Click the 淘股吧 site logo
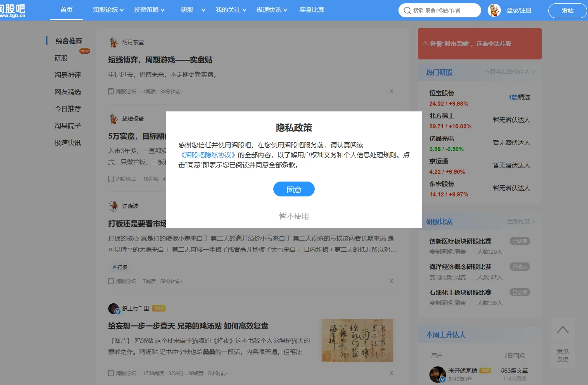 tap(12, 10)
